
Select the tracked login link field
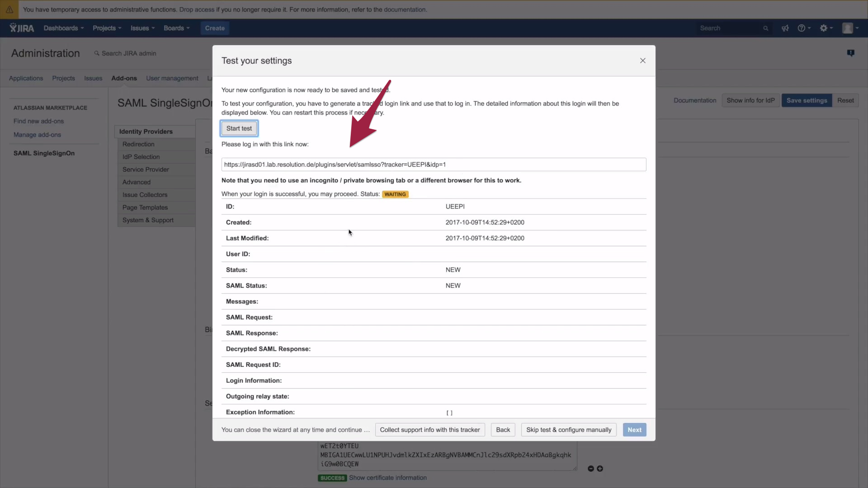tap(434, 164)
